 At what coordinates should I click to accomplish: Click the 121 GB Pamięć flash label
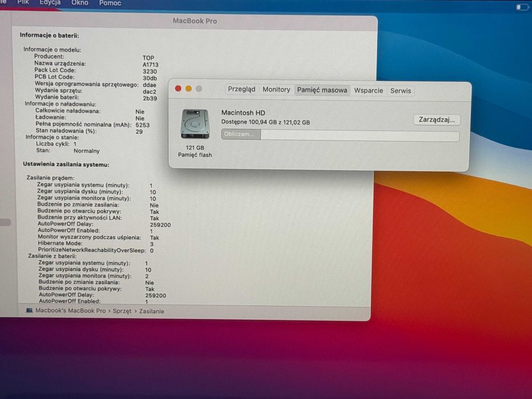coord(195,151)
